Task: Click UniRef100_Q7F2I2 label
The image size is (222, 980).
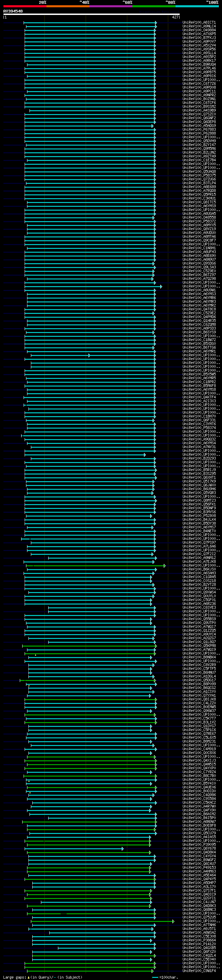Action: pos(199,554)
